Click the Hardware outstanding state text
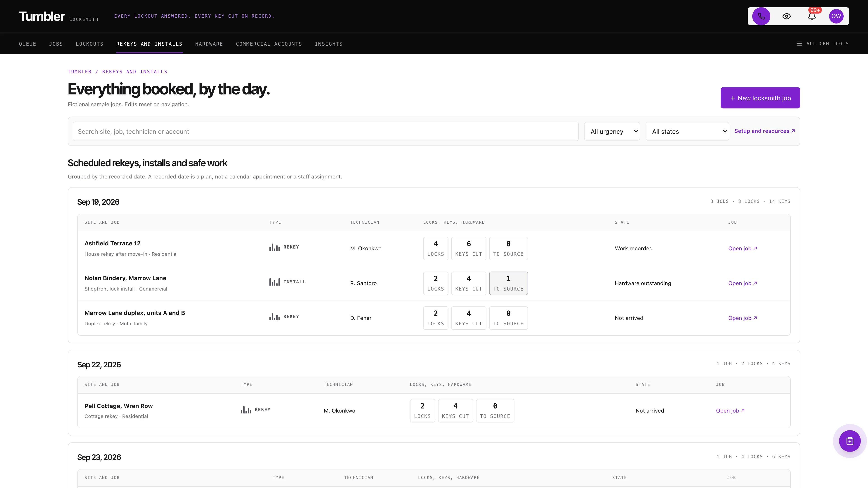The width and height of the screenshot is (868, 488). pyautogui.click(x=643, y=283)
